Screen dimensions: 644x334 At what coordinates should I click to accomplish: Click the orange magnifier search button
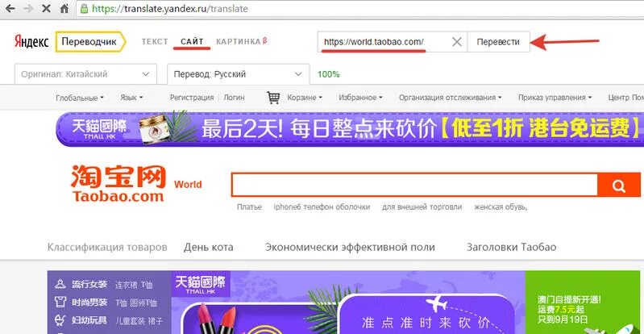(x=618, y=185)
